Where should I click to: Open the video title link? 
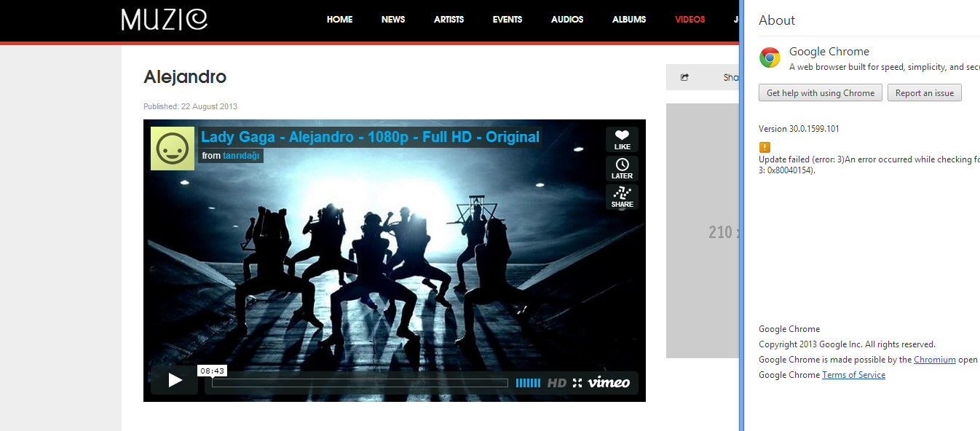[371, 137]
